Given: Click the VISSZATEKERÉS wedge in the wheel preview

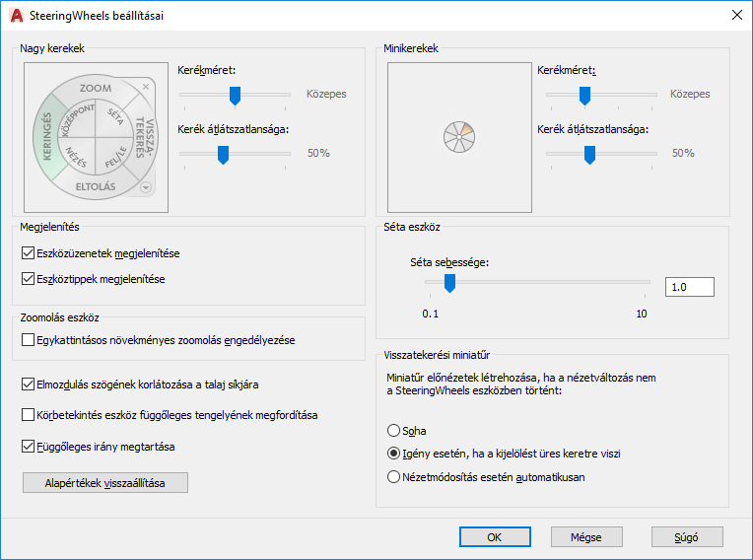Looking at the screenshot, I should coord(145,138).
